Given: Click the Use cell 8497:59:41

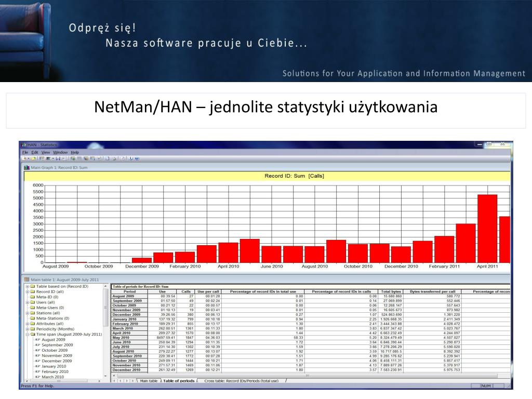Looking at the screenshot, I should point(162,338).
